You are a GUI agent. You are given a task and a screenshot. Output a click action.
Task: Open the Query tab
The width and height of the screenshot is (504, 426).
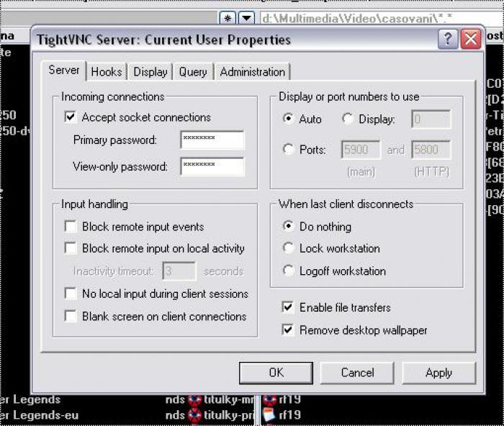[x=193, y=72]
